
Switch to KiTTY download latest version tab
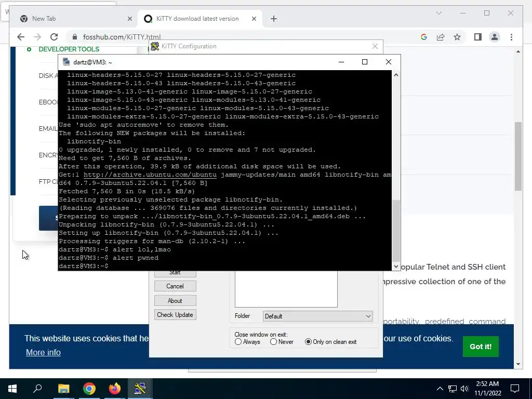(200, 19)
